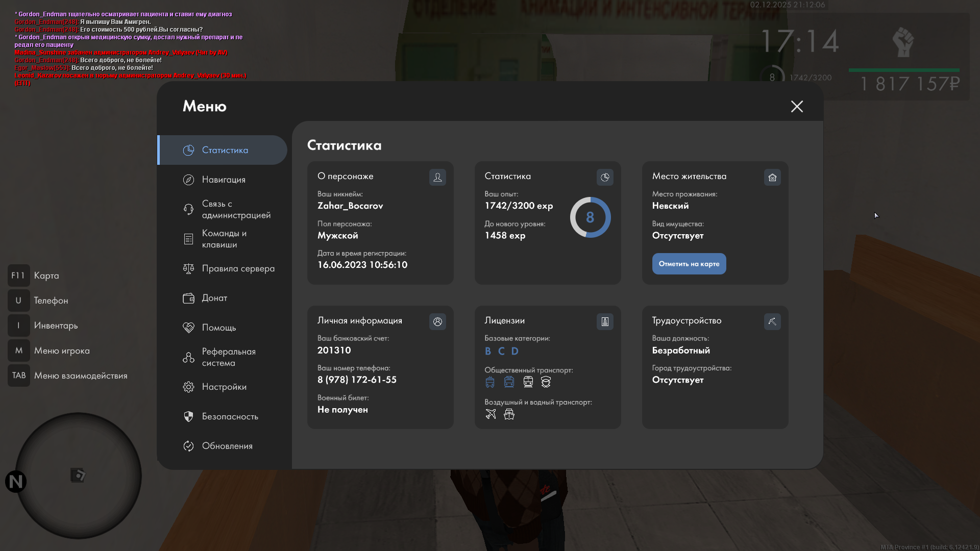Image resolution: width=980 pixels, height=551 pixels.
Task: Click the hammer icon in Трудоустройство card
Action: pos(772,321)
